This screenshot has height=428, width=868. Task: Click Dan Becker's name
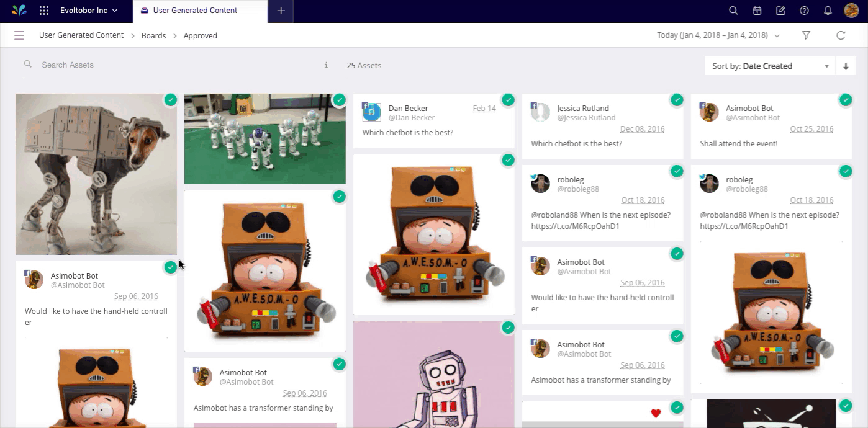click(x=409, y=108)
